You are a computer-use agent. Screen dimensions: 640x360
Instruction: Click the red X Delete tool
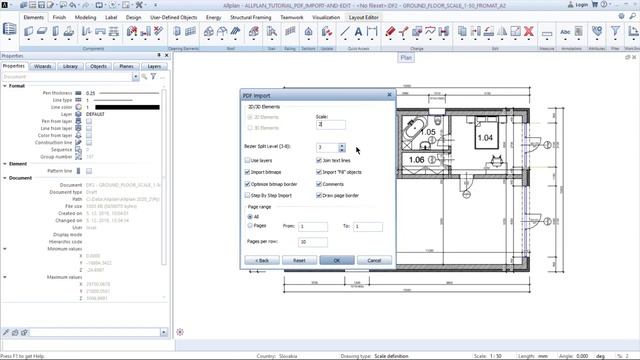pos(529,31)
